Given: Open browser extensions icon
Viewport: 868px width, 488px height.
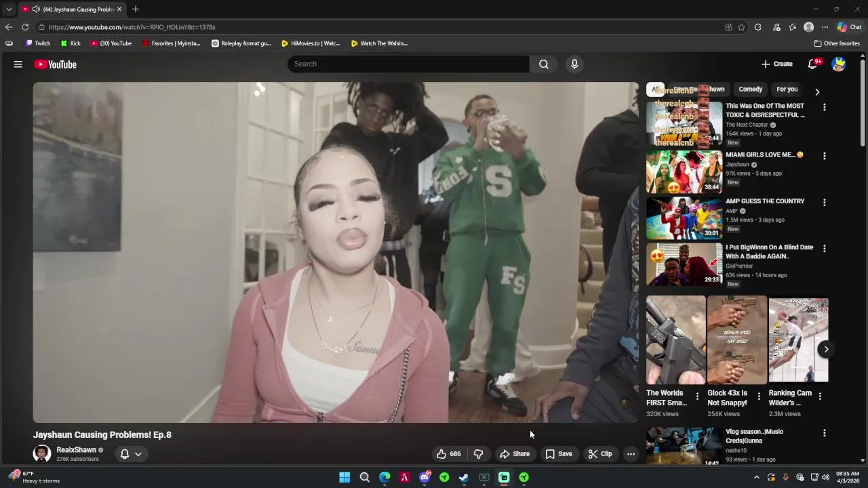Looking at the screenshot, I should pyautogui.click(x=758, y=27).
